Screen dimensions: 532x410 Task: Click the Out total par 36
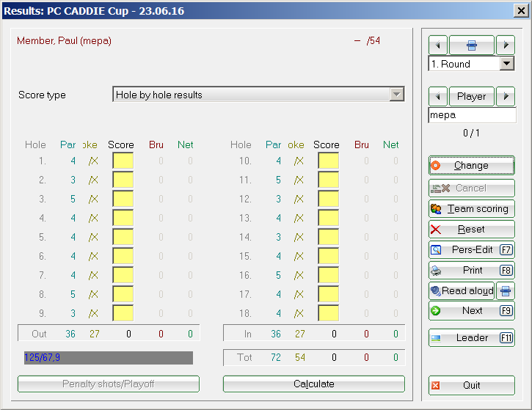pos(70,334)
